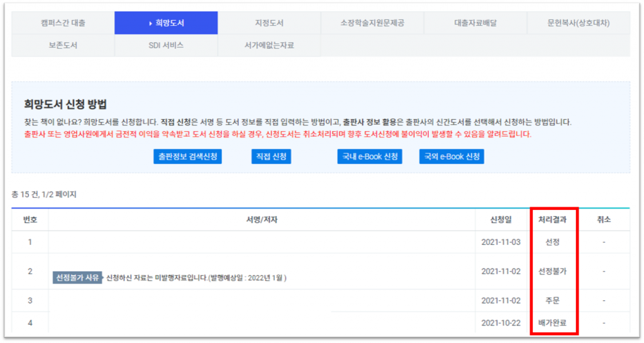The image size is (644, 343).
Task: Click the 서명/저자 column header
Action: (262, 219)
